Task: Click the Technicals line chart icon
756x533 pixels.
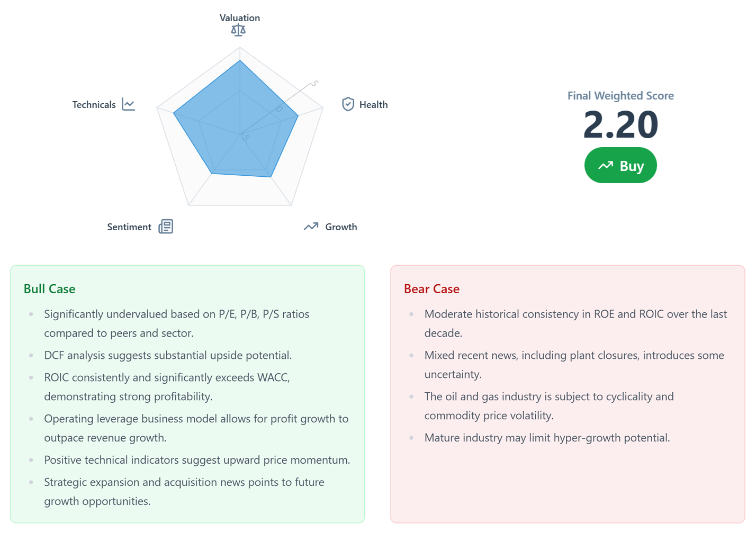Action: tap(128, 104)
